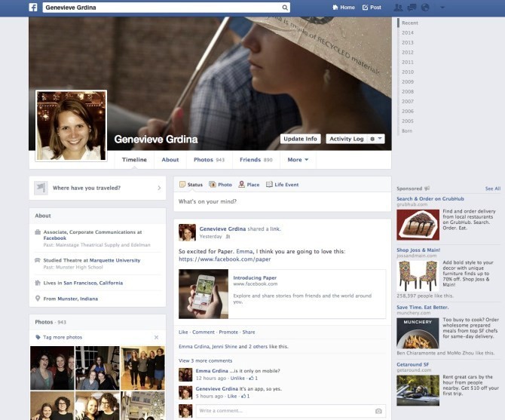Open the Friends 890 tab
This screenshot has height=420, width=505.
click(x=256, y=160)
